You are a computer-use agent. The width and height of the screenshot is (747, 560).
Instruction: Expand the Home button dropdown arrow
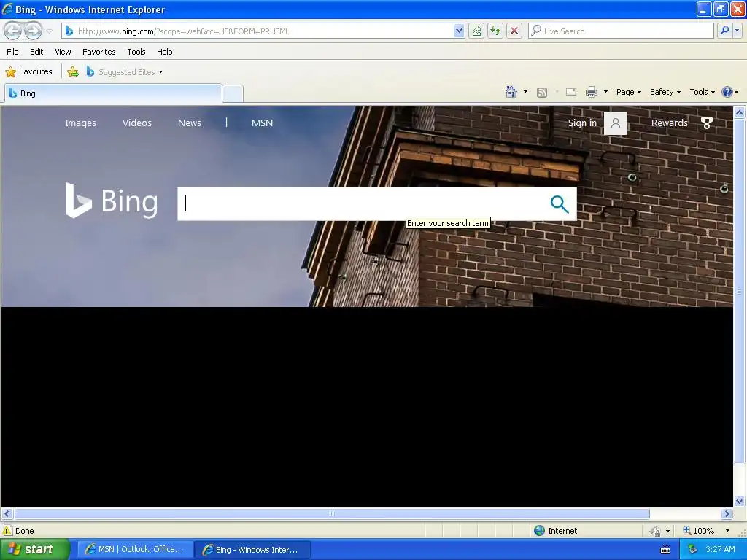click(x=525, y=92)
